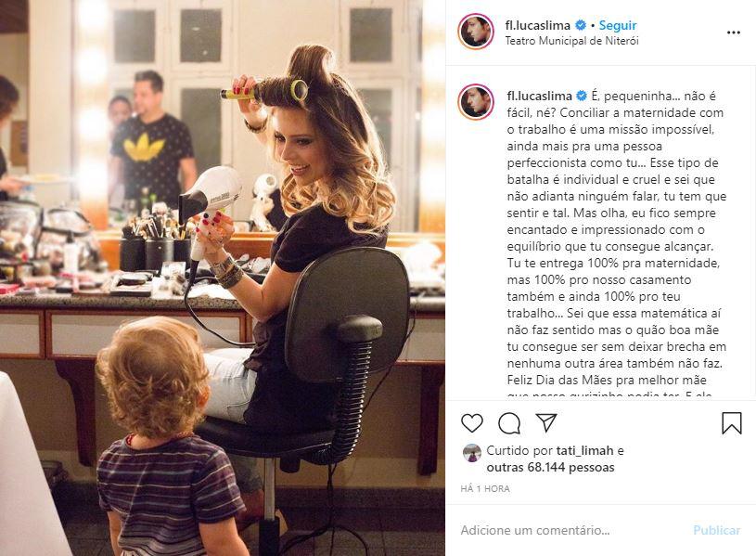The width and height of the screenshot is (756, 556).
Task: Open the header profile picture avatar
Action: point(475,32)
